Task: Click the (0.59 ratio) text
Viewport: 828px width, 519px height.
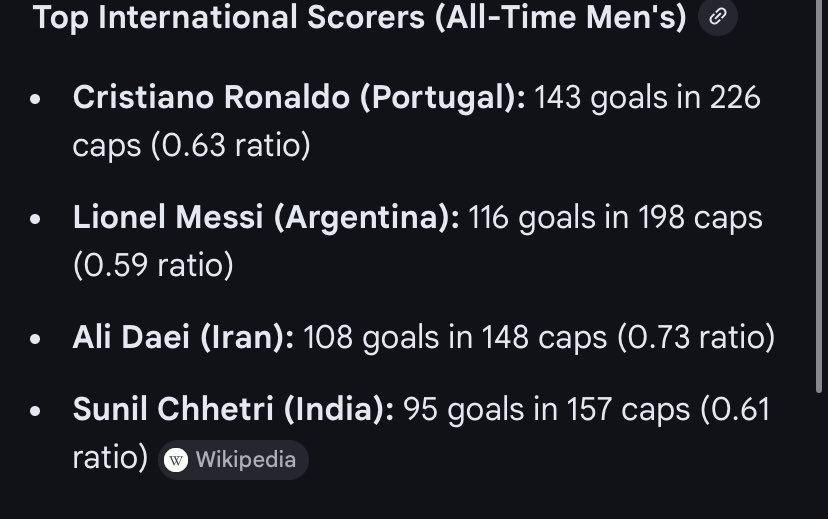Action: point(153,266)
